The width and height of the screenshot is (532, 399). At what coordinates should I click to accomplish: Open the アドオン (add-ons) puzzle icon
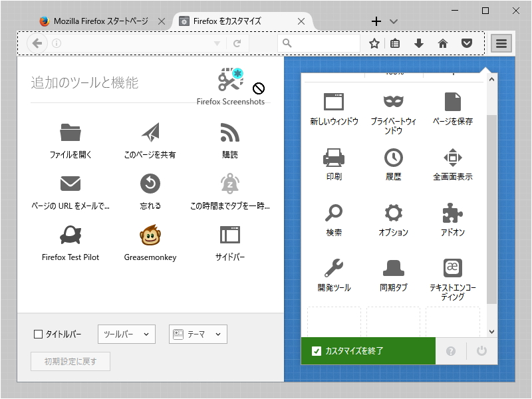pos(452,213)
